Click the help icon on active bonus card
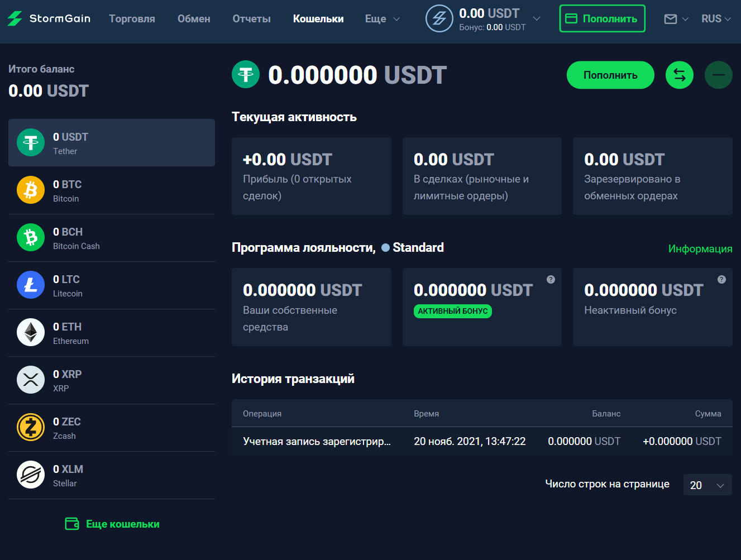The image size is (741, 560). click(551, 279)
